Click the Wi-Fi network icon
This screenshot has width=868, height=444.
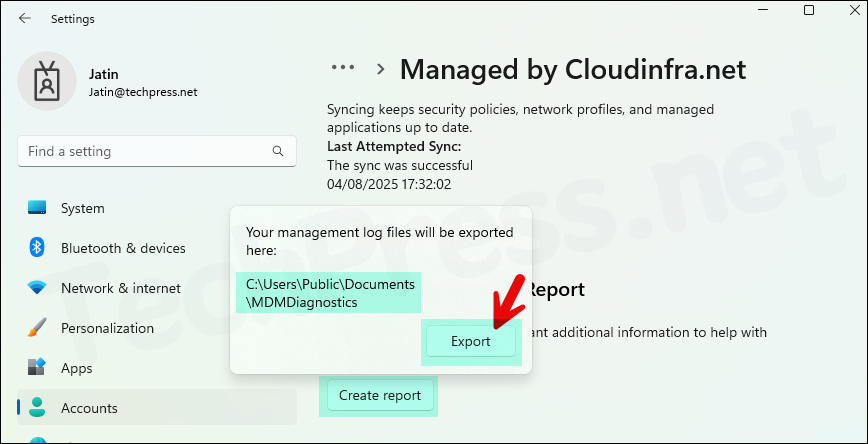[x=37, y=288]
